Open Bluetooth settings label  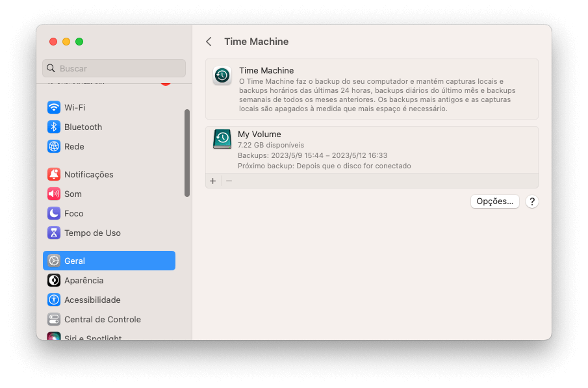click(83, 127)
